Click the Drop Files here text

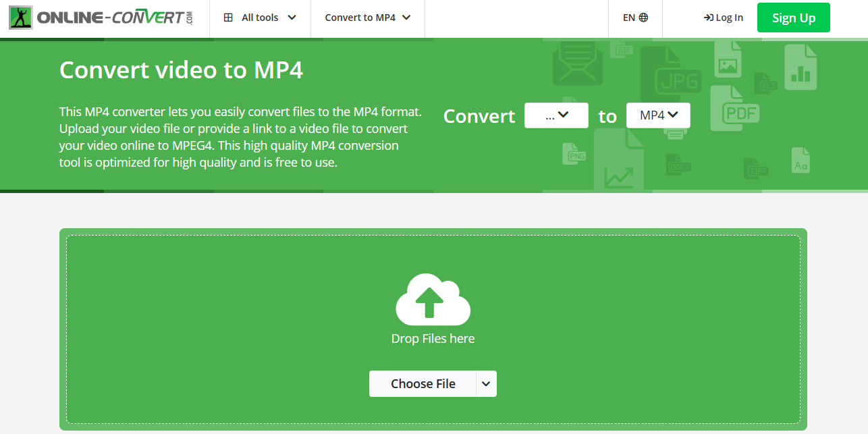coord(433,339)
